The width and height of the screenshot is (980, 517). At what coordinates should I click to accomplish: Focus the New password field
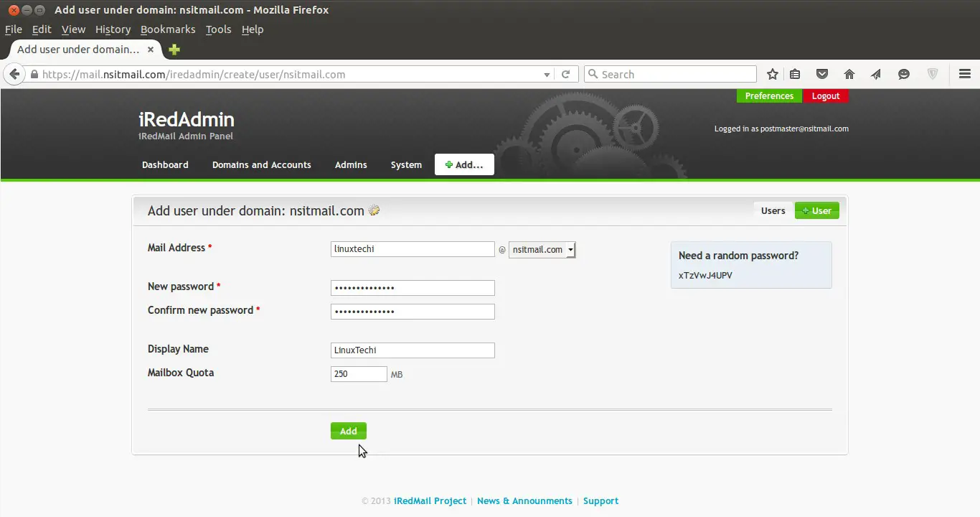click(413, 288)
